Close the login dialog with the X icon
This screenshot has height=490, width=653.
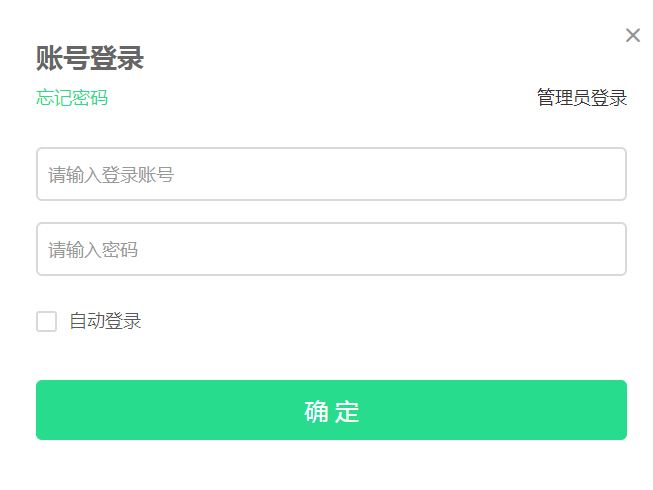633,35
